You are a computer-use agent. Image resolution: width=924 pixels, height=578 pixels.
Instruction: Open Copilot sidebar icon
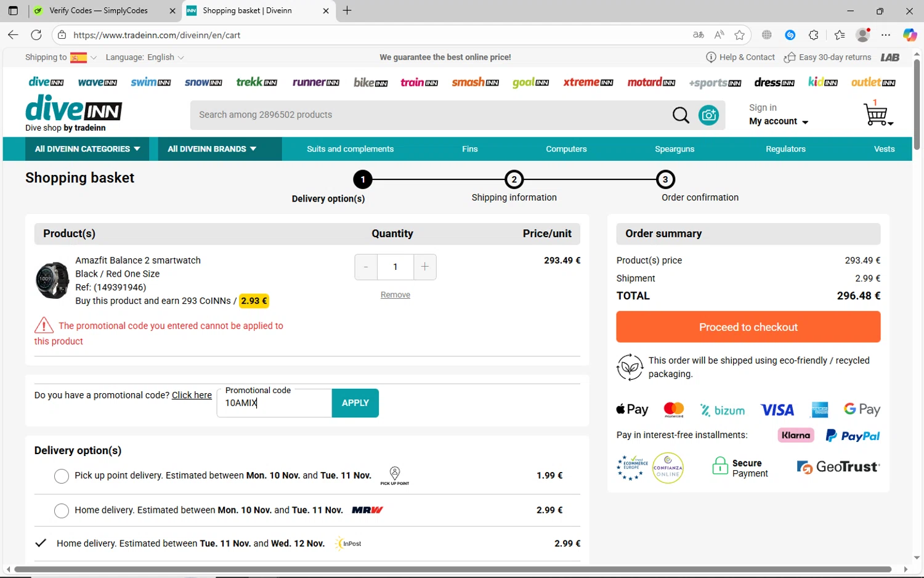pyautogui.click(x=910, y=35)
